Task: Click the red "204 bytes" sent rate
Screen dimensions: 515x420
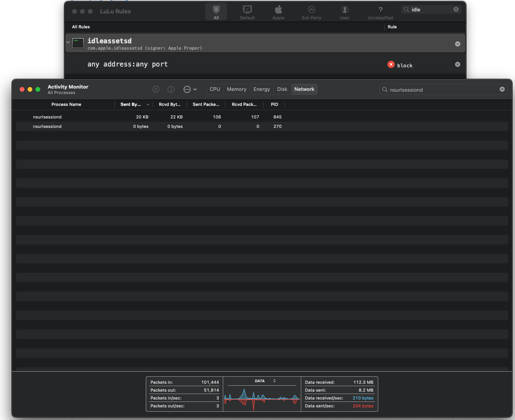Action: click(363, 406)
